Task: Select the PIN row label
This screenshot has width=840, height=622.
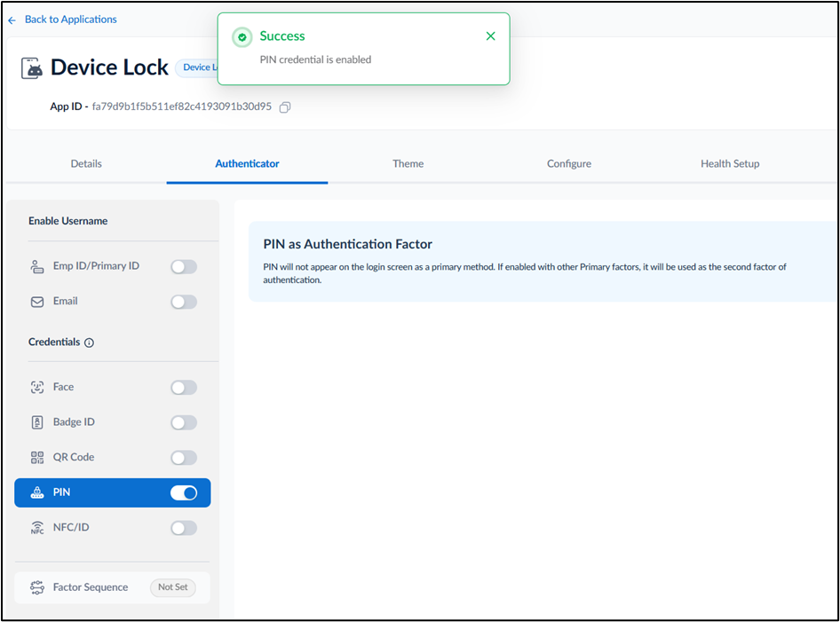Action: (x=61, y=492)
